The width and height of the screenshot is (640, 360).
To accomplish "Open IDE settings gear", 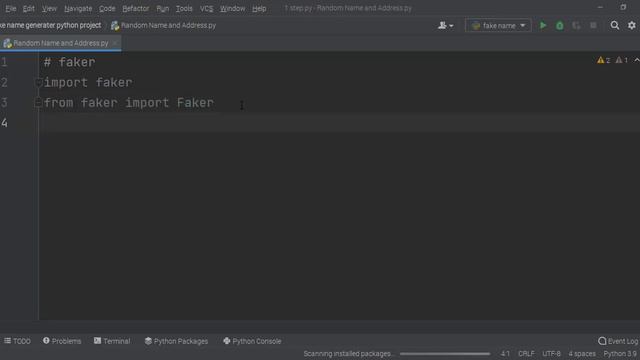I will (x=631, y=25).
